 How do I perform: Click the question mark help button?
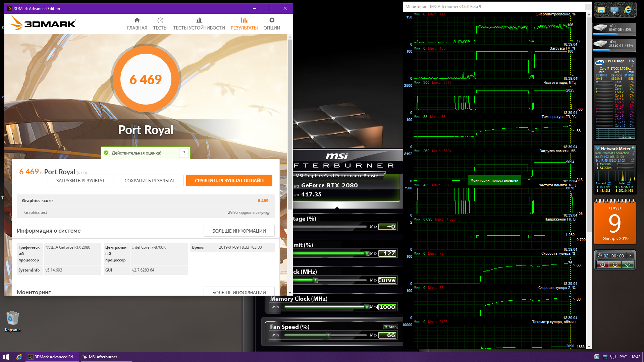[x=184, y=153]
